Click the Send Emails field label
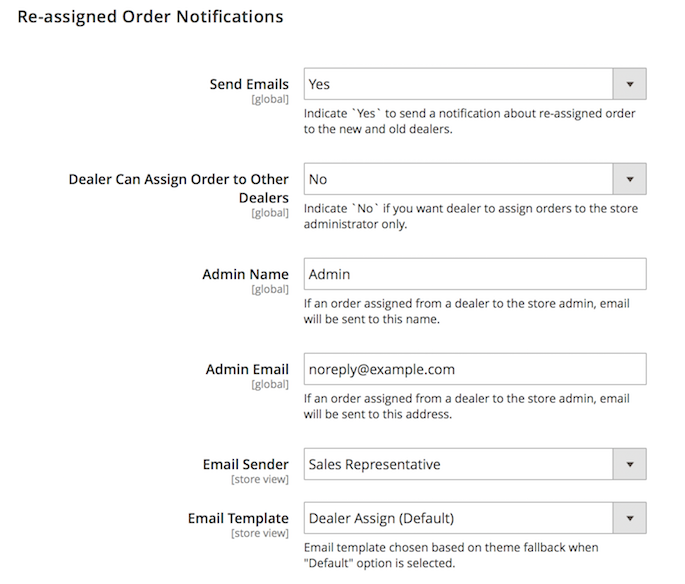Image resolution: width=685 pixels, height=584 pixels. (249, 84)
